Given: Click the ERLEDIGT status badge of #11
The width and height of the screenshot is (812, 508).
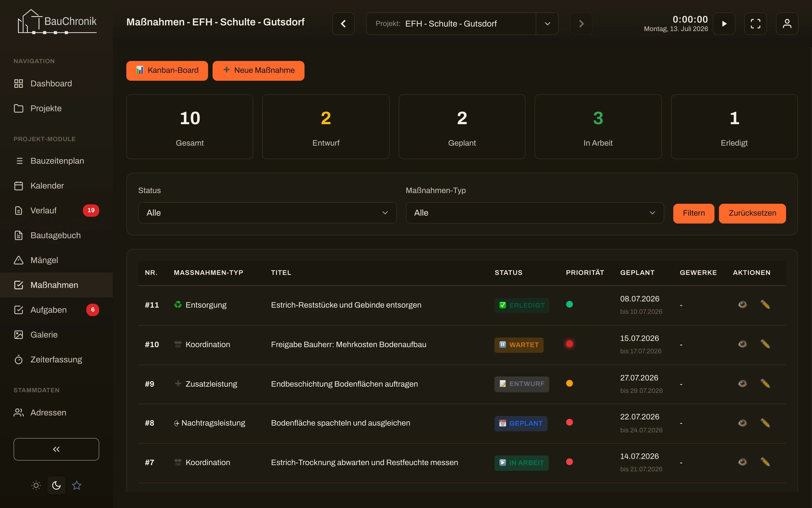Looking at the screenshot, I should pos(522,305).
